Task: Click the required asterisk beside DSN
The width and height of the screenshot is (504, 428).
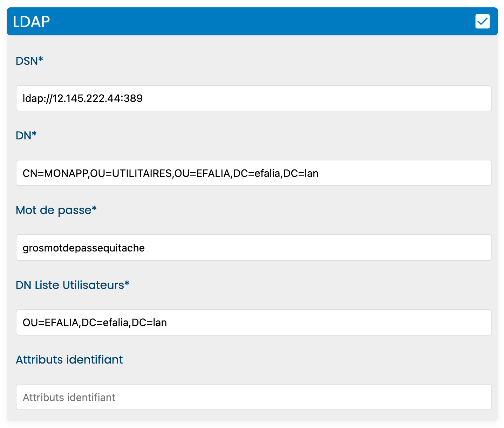Action: 41,60
